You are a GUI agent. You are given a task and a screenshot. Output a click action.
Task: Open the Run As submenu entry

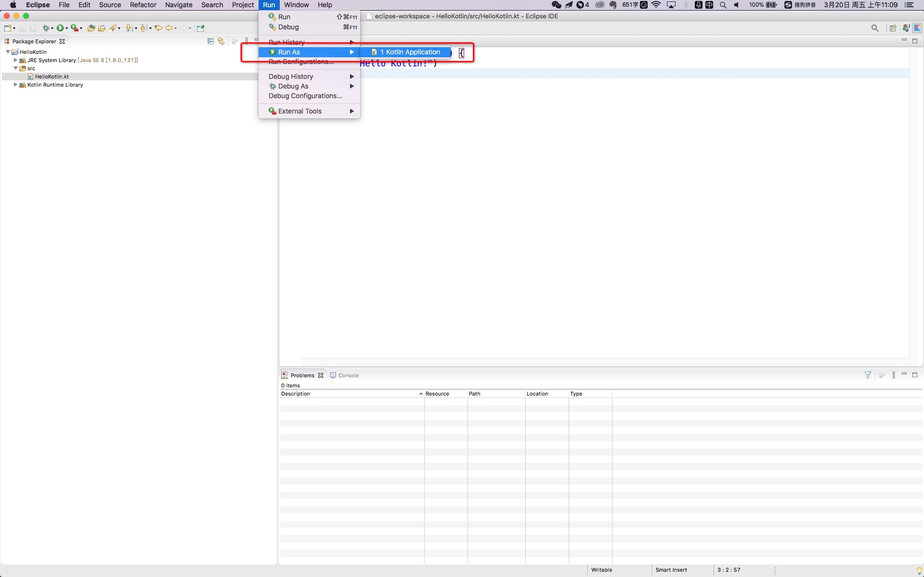tap(309, 52)
